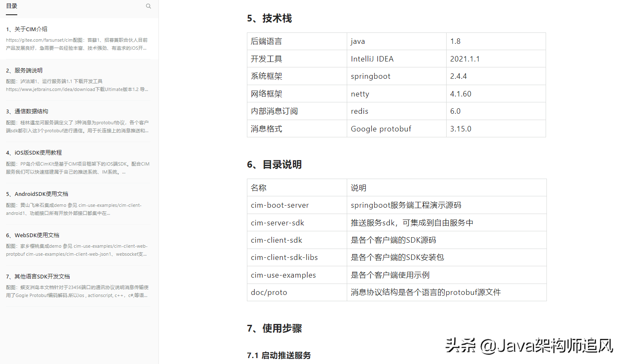
Task: Click the summary mentioning 黄山飞来石集成demo
Action: pyautogui.click(x=74, y=209)
